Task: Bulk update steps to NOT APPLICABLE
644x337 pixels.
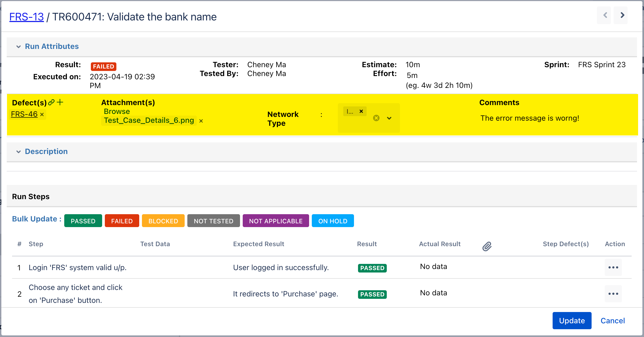Action: [276, 221]
